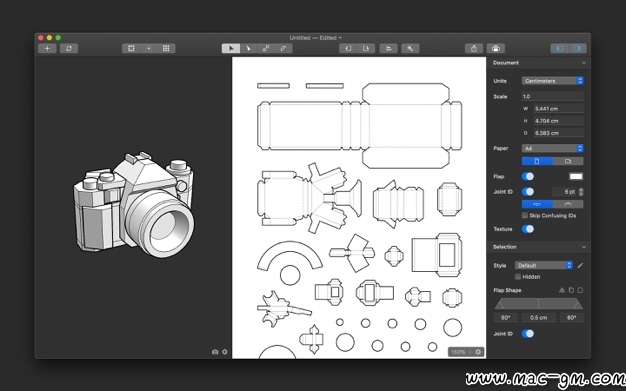Viewport: 626px width, 391px height.
Task: Click the grid layout icon in toolbar
Action: (x=166, y=48)
